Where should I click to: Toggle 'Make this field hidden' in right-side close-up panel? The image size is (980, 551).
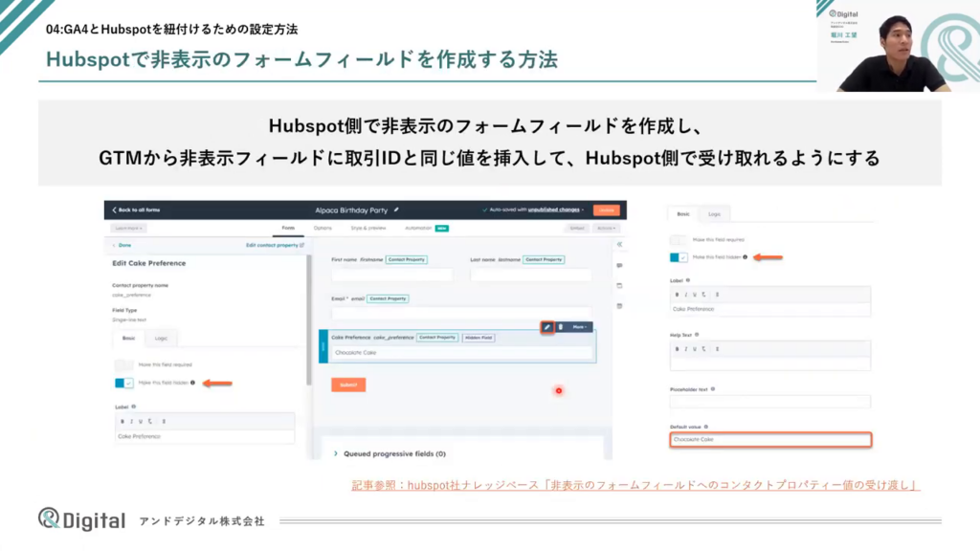(x=679, y=257)
